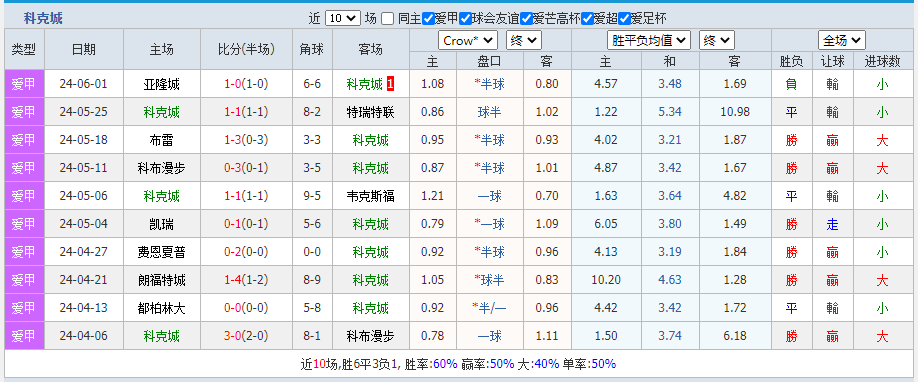Open home team 都柏林大 link

pyautogui.click(x=162, y=308)
